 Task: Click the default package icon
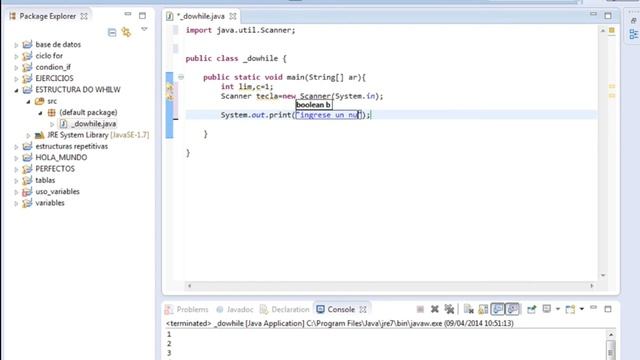[x=51, y=112]
